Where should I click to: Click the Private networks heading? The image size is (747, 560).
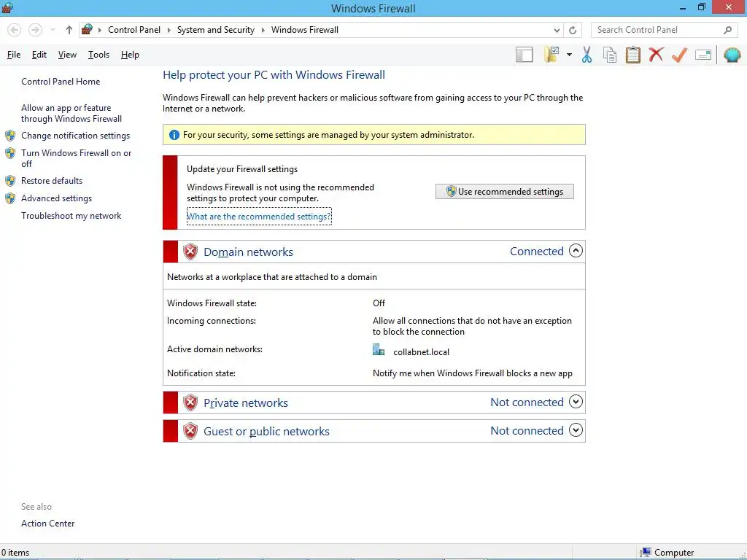[245, 402]
